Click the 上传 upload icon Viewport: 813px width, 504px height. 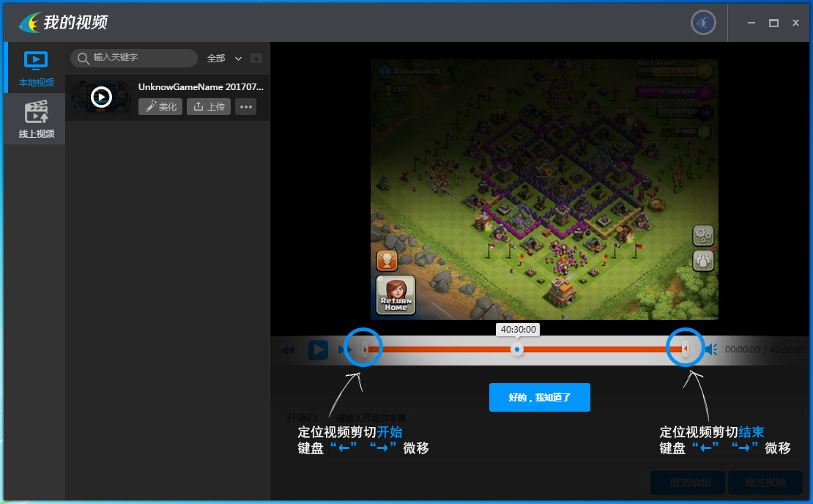[198, 106]
